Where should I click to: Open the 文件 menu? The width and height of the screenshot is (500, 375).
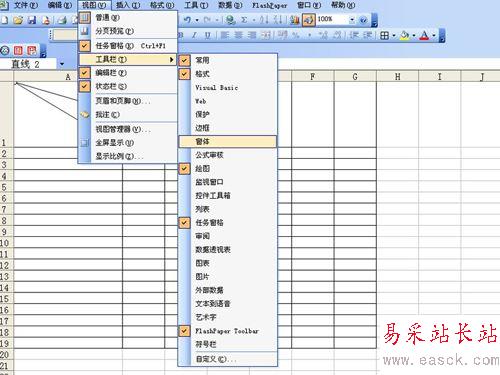click(x=26, y=5)
